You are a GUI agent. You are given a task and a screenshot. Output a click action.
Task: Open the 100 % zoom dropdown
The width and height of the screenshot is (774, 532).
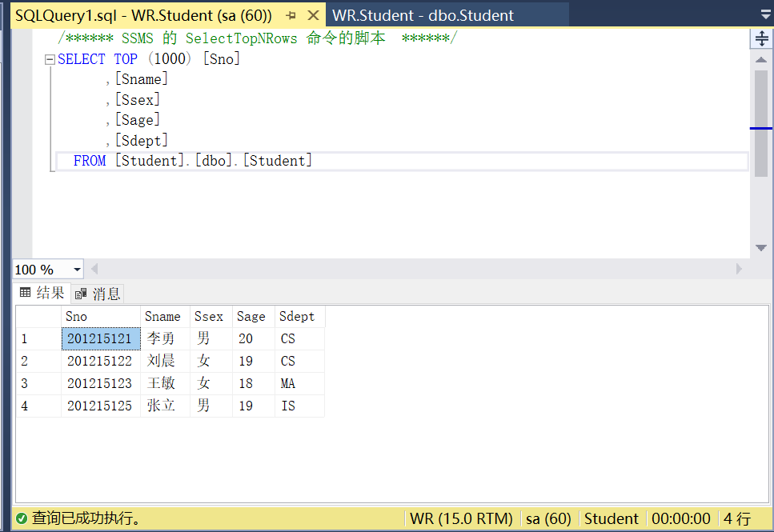click(x=77, y=270)
